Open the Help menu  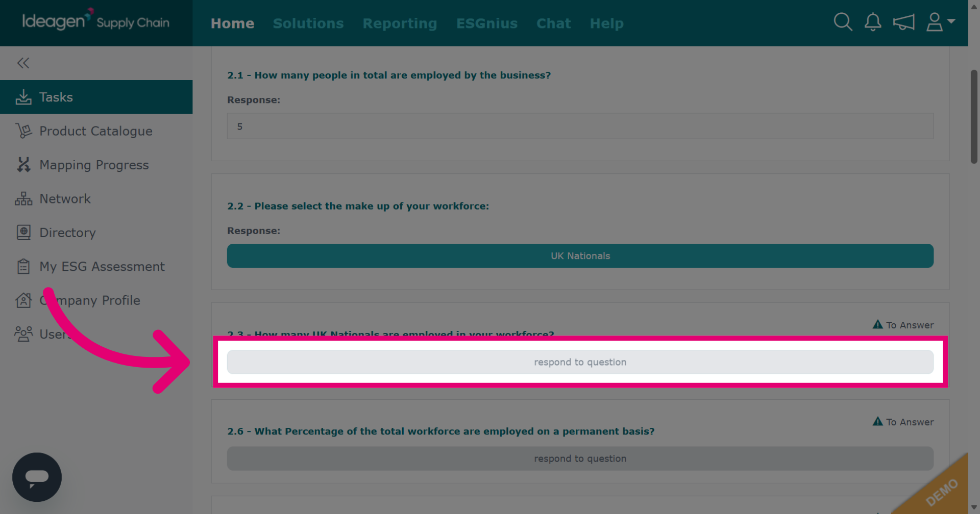pyautogui.click(x=606, y=23)
